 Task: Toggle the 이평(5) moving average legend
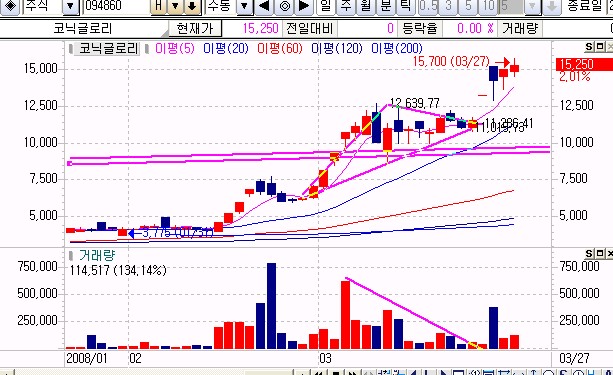click(x=175, y=48)
